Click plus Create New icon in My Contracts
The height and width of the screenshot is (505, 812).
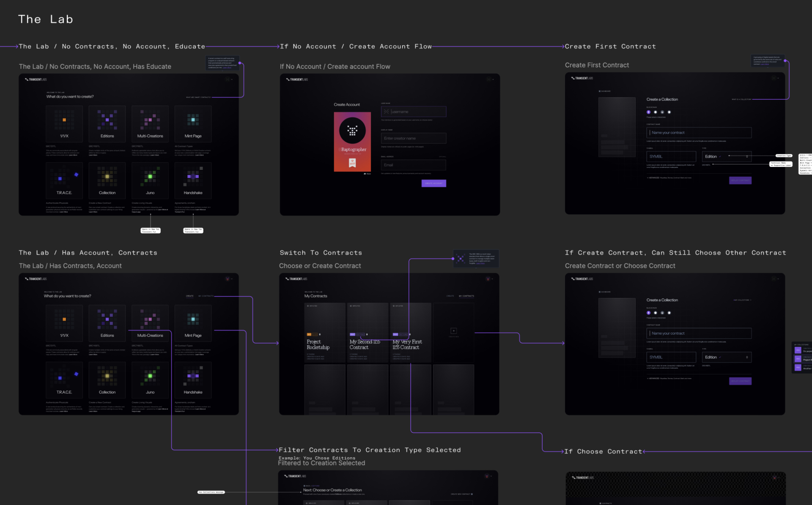pos(453,331)
